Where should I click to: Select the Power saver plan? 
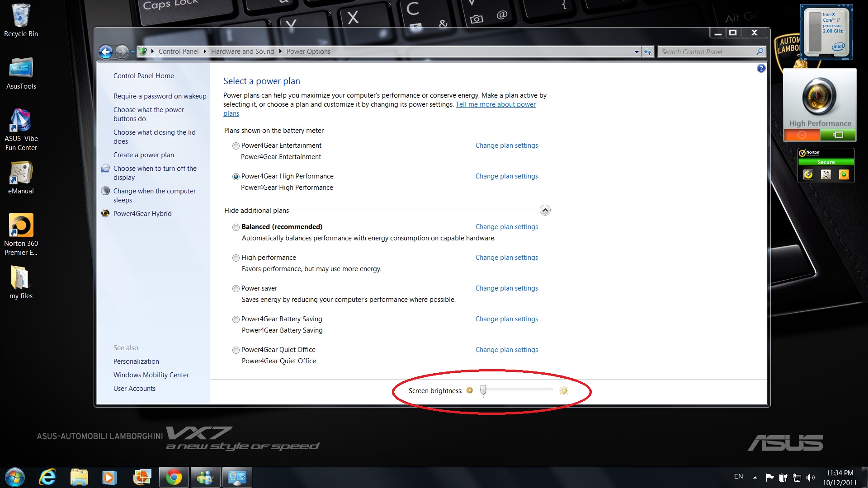tap(236, 289)
